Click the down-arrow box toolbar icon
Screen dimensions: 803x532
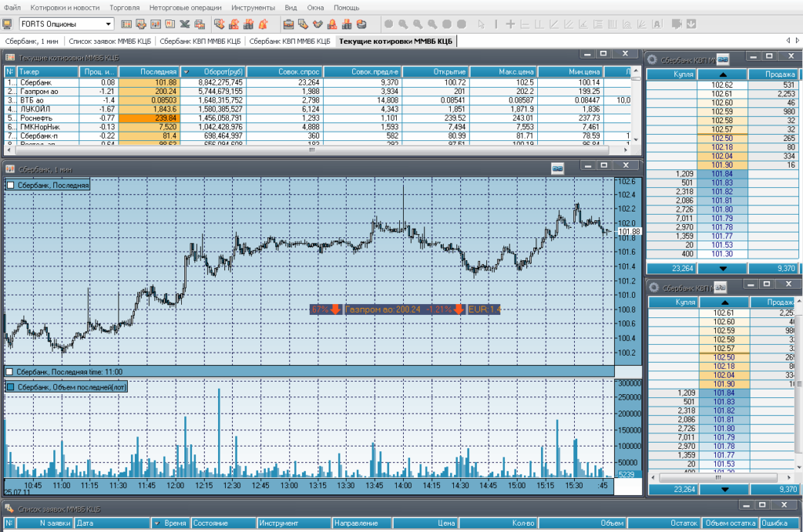tap(692, 24)
